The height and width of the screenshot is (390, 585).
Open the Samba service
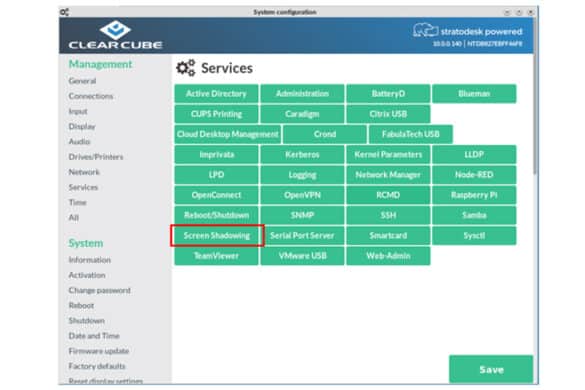point(474,215)
